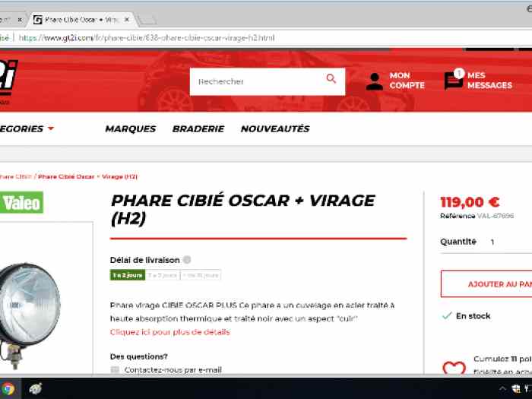Screen dimensions: 532x399
Task: Click the product description paragraph
Action: click(252, 312)
